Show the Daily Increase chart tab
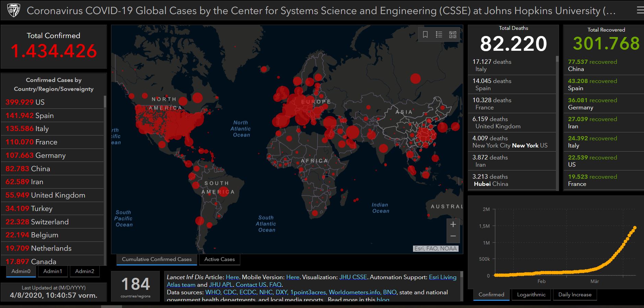The image size is (644, 308). (575, 295)
